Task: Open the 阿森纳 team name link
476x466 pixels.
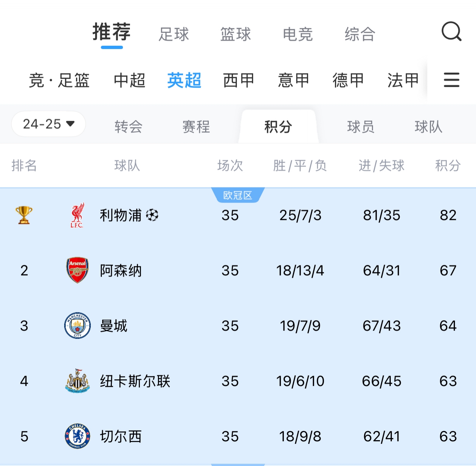Action: [x=121, y=270]
